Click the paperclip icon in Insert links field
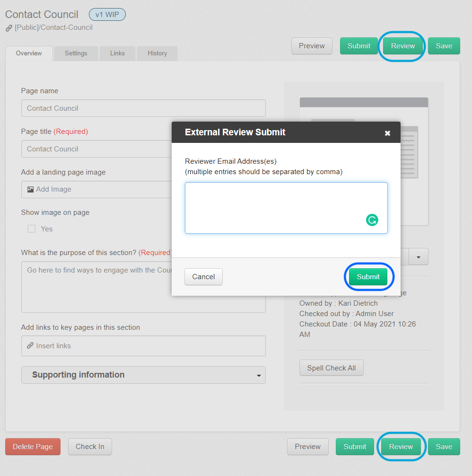This screenshot has width=472, height=476. pos(29,346)
